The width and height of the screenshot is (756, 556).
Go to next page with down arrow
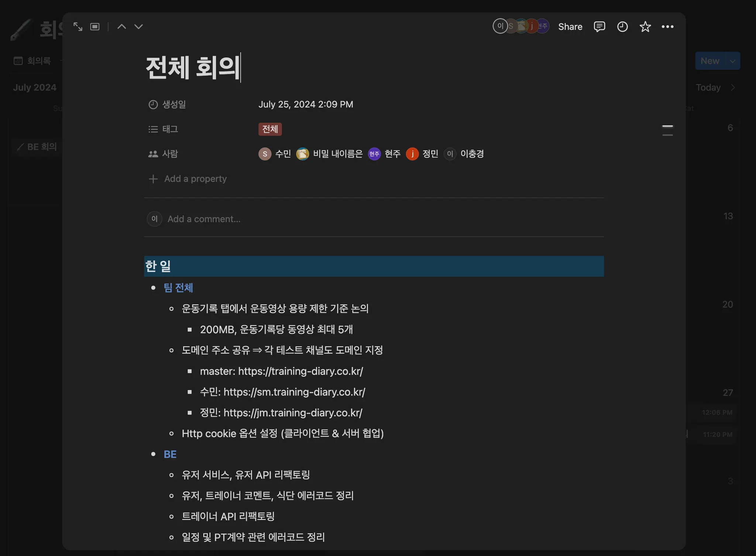pos(138,27)
